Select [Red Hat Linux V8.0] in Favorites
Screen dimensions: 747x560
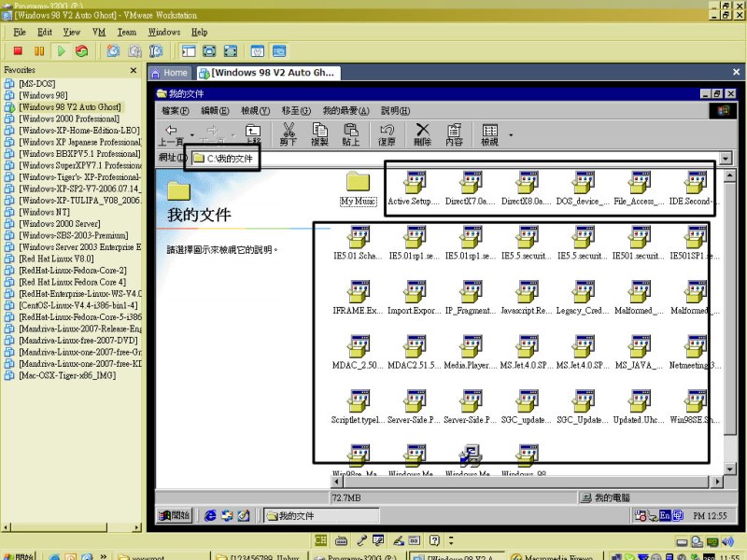click(x=56, y=259)
